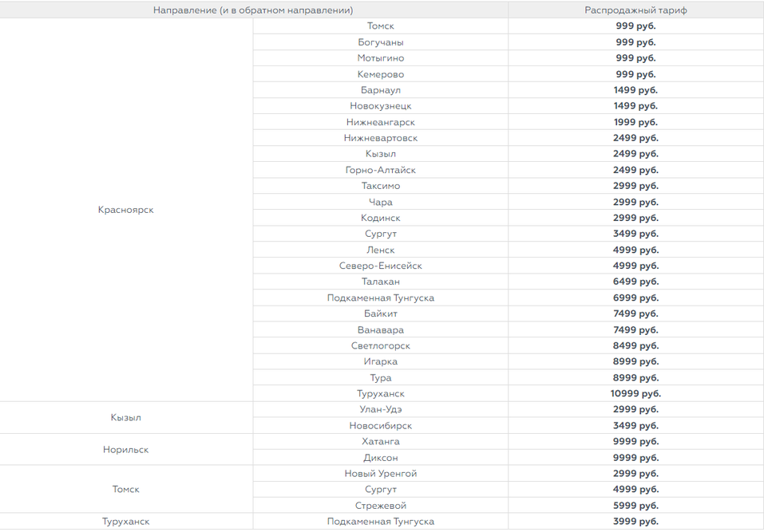Click the Томск destination row
The width and height of the screenshot is (764, 532).
[380, 26]
